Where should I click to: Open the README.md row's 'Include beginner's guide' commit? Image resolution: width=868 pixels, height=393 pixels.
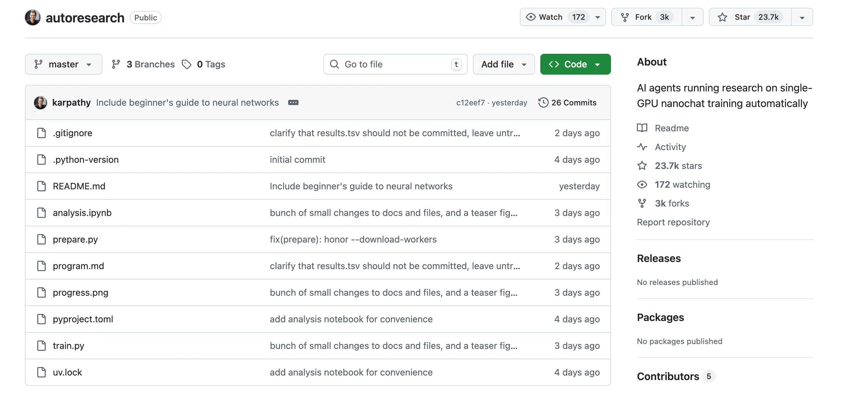[x=361, y=186]
